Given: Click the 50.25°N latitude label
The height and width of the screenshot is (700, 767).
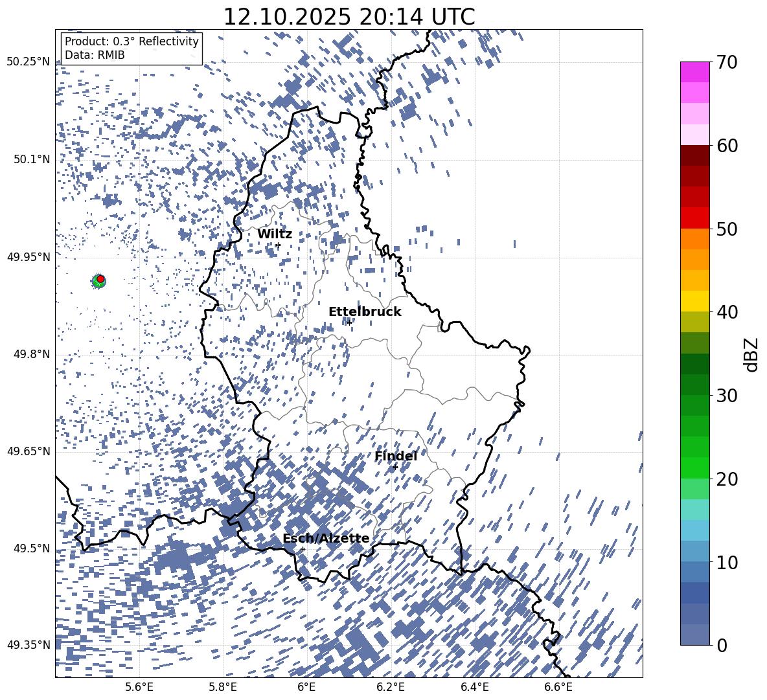Looking at the screenshot, I should (29, 62).
